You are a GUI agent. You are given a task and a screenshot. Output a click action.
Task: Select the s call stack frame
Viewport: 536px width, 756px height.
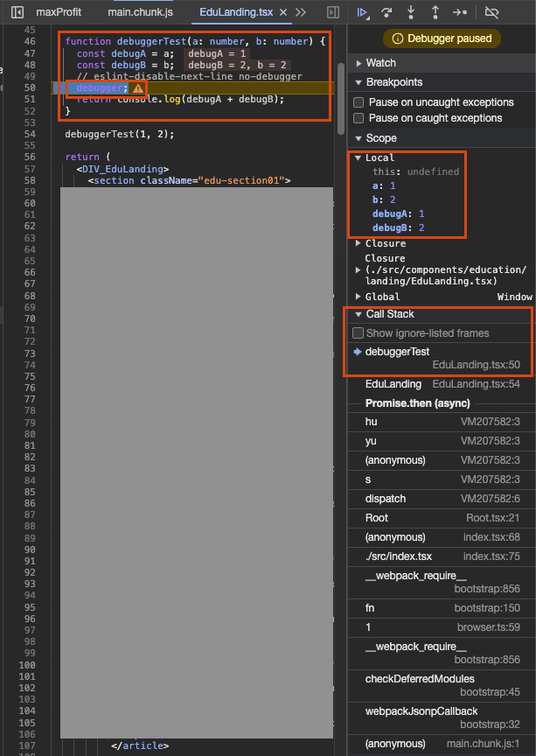pyautogui.click(x=441, y=479)
